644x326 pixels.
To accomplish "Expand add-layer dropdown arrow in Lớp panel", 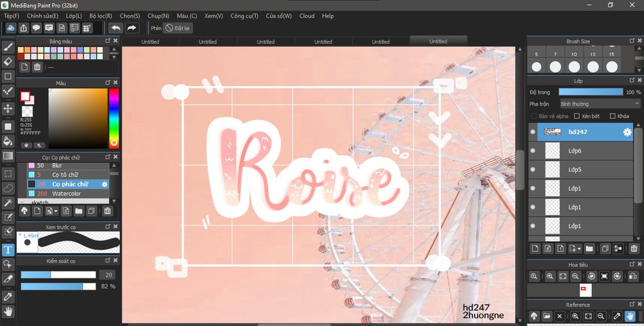I will [x=579, y=249].
